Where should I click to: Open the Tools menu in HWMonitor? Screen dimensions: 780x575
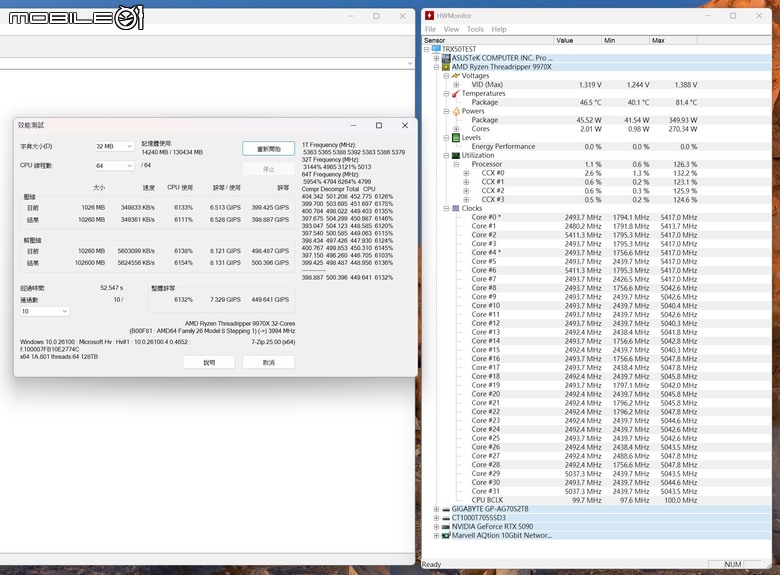pyautogui.click(x=475, y=29)
